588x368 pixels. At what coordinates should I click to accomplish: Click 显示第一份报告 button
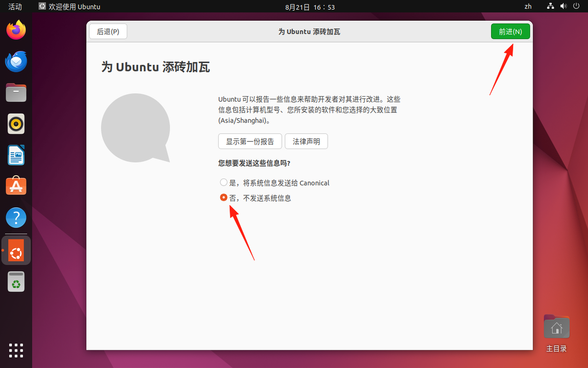click(x=250, y=141)
